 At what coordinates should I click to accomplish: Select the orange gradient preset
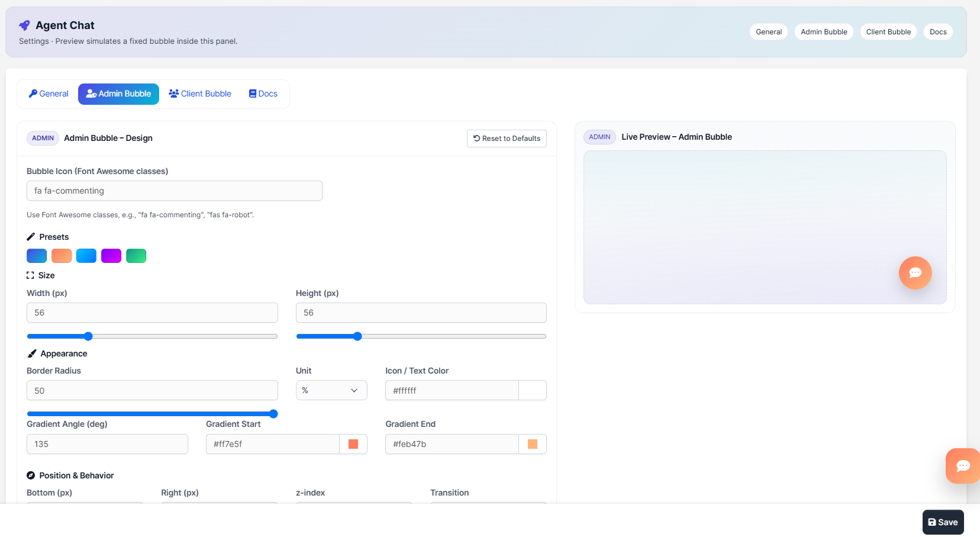coord(62,256)
